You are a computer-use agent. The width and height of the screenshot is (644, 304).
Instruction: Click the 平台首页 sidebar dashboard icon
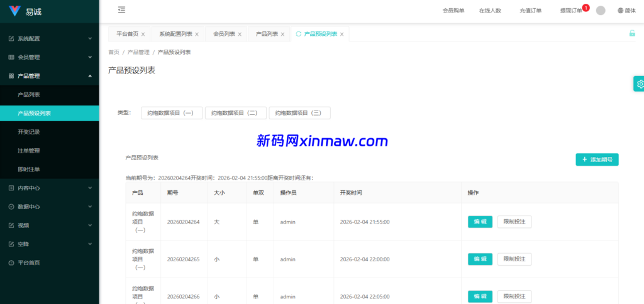11,263
